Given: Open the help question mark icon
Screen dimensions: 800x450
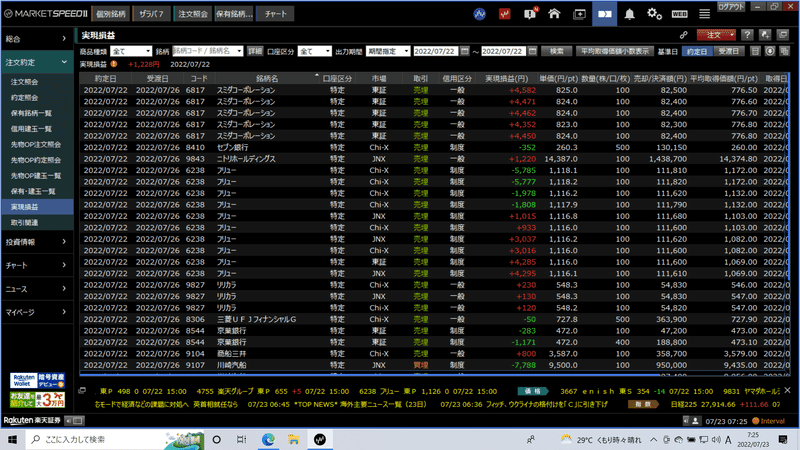Looking at the screenshot, I should [747, 35].
